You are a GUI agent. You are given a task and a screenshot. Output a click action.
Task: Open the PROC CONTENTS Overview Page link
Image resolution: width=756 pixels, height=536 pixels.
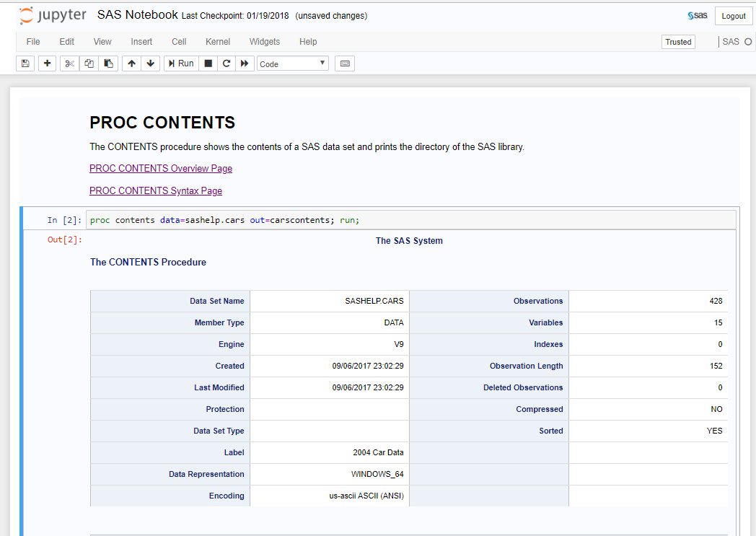pos(160,168)
